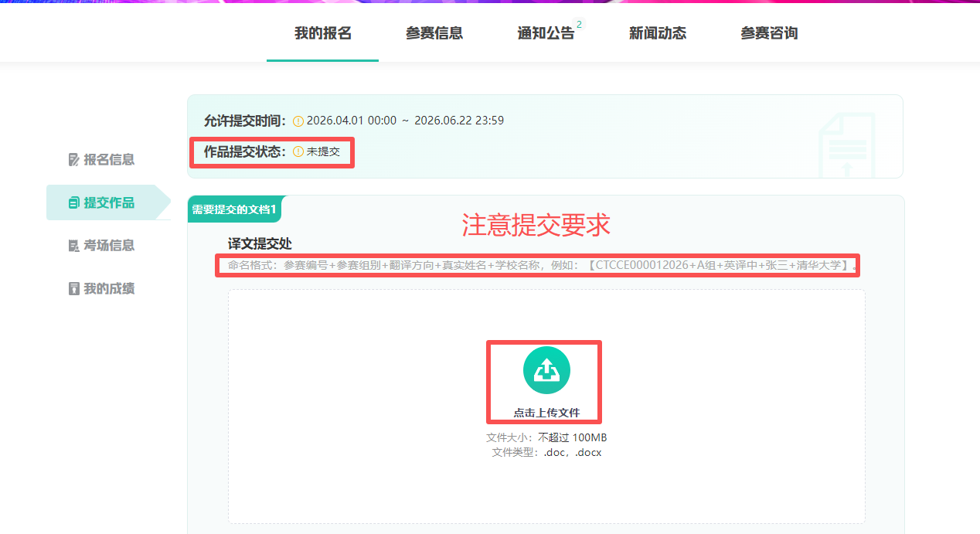
Task: Click the info icon beside 允许提交时间
Action: click(298, 121)
